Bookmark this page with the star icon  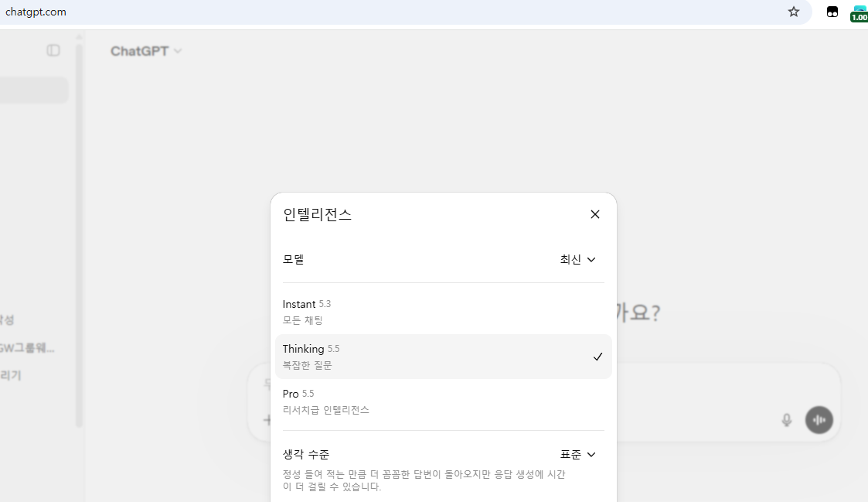pos(794,12)
